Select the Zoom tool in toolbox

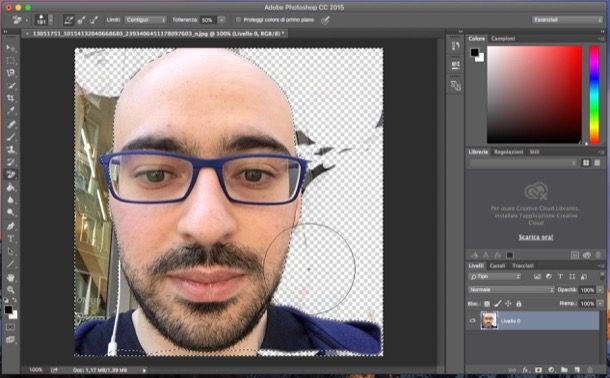tap(11, 290)
